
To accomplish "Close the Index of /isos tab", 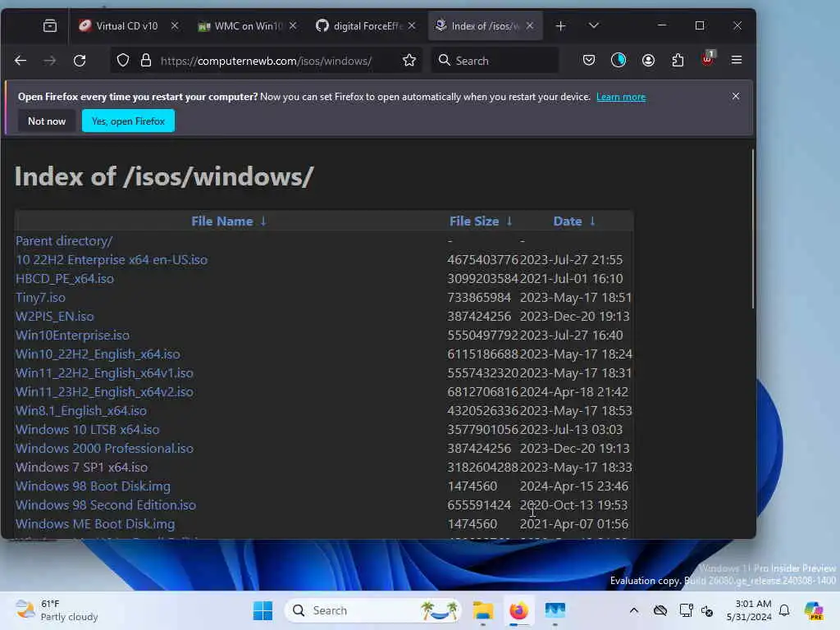I will [x=530, y=25].
